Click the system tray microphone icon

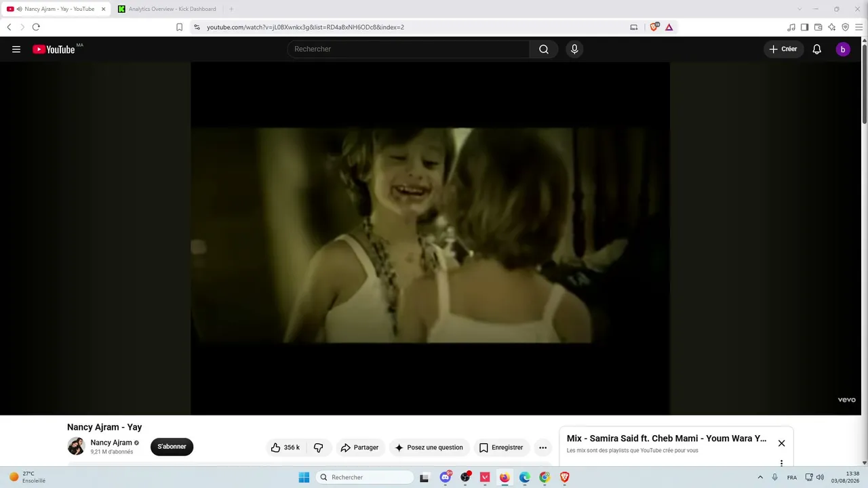pyautogui.click(x=775, y=477)
